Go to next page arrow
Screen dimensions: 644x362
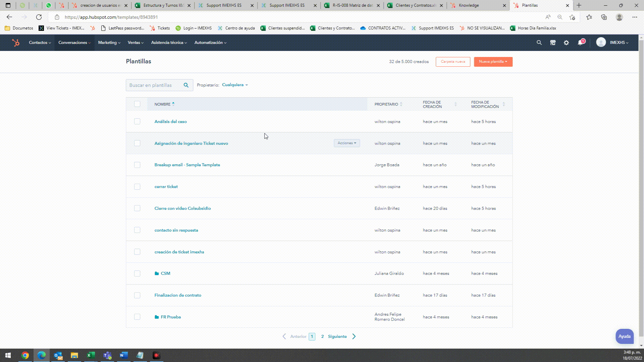(354, 337)
